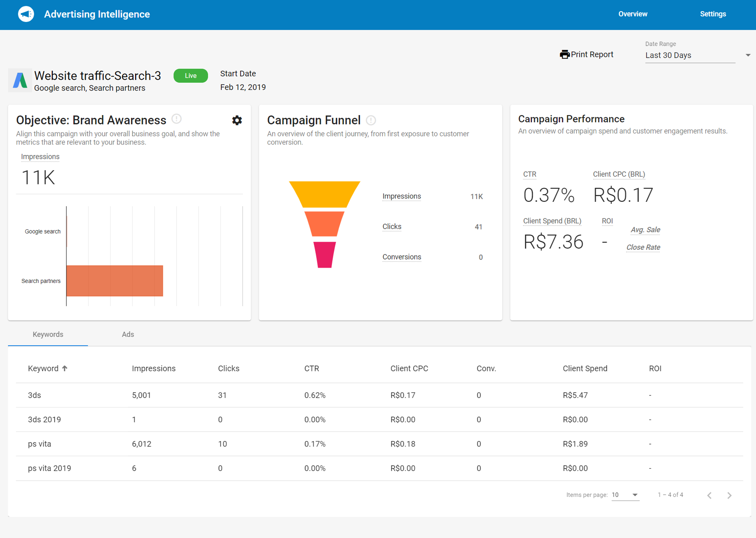Viewport: 756px width, 538px height.
Task: Click the Impressions label in the funnel
Action: (401, 196)
